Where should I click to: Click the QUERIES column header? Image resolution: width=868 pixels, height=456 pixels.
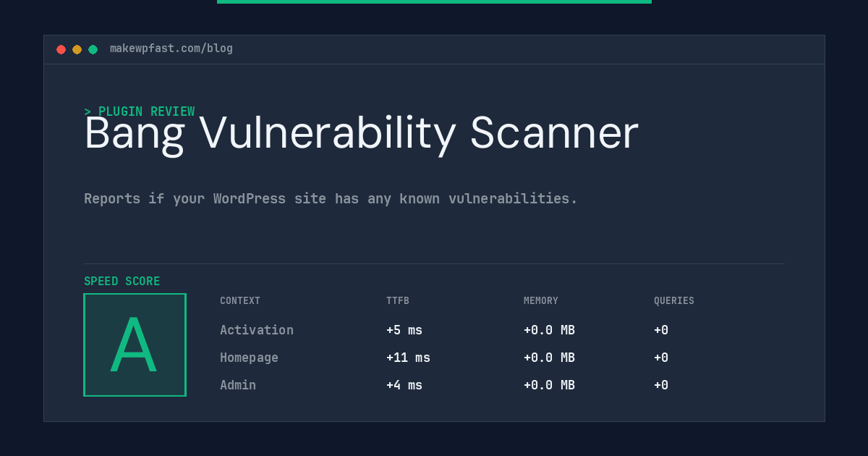click(674, 301)
